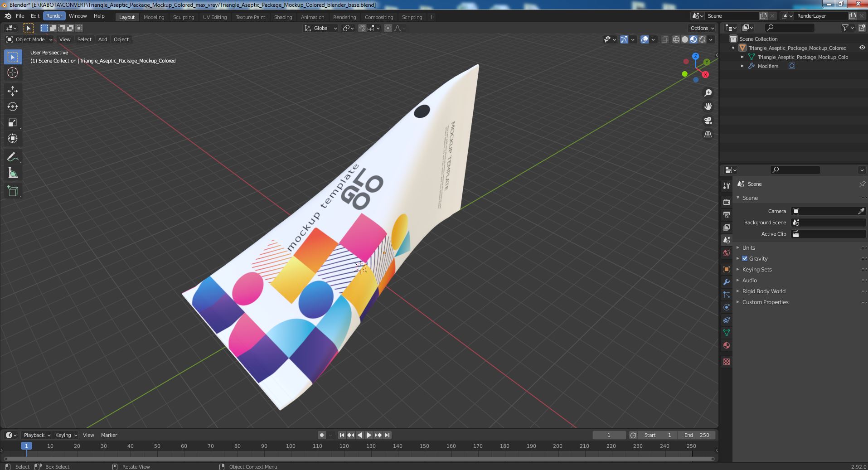This screenshot has width=868, height=470.
Task: Click the play animation button
Action: 369,435
